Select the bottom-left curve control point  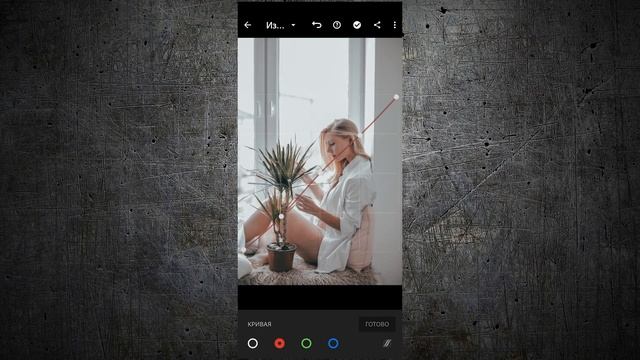click(x=244, y=250)
